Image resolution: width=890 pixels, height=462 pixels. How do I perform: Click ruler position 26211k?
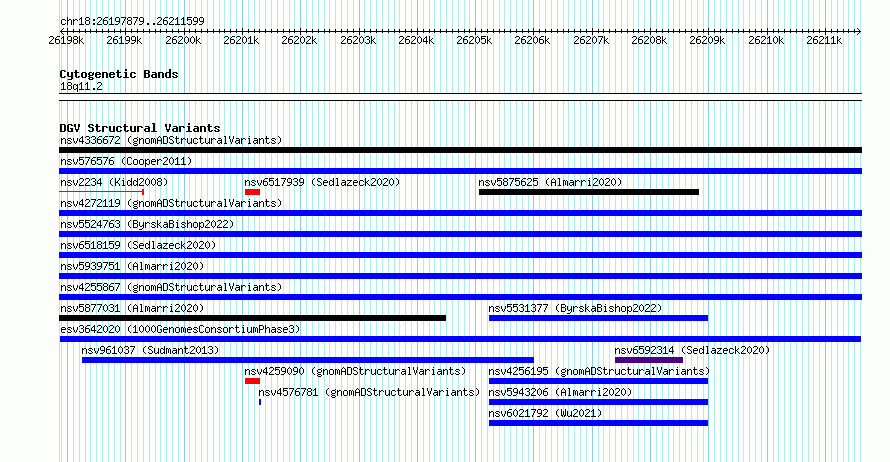click(824, 40)
